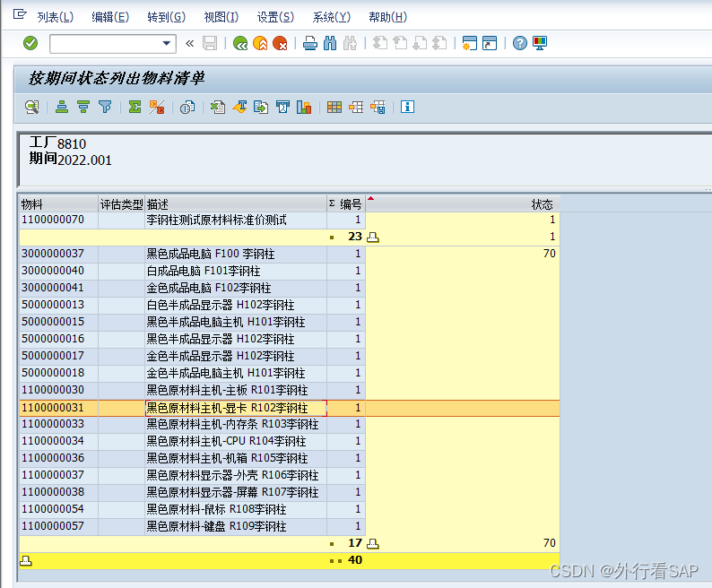Click the 物料 column header
The image size is (712, 588).
pyautogui.click(x=58, y=204)
